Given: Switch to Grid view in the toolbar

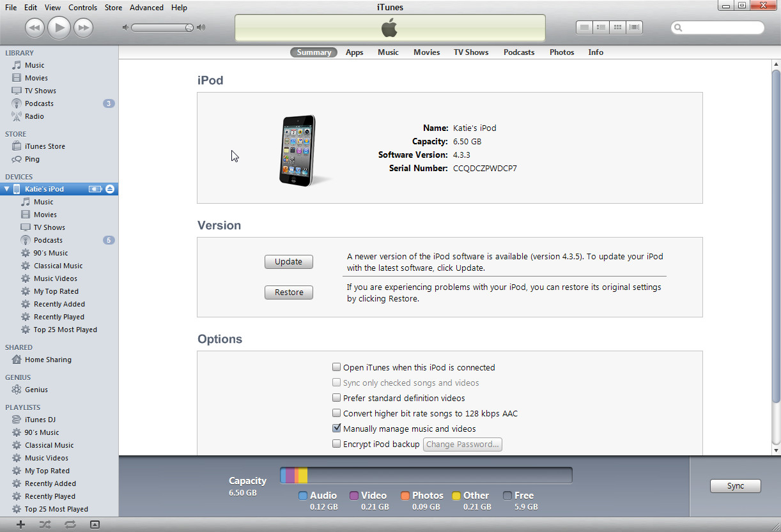Looking at the screenshot, I should (x=617, y=27).
